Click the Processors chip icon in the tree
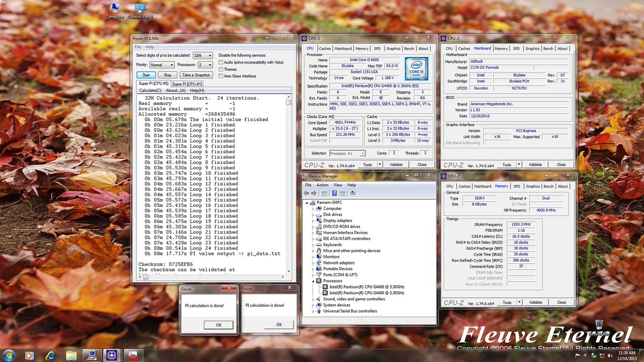Image resolution: width=644 pixels, height=362 pixels. 319,281
